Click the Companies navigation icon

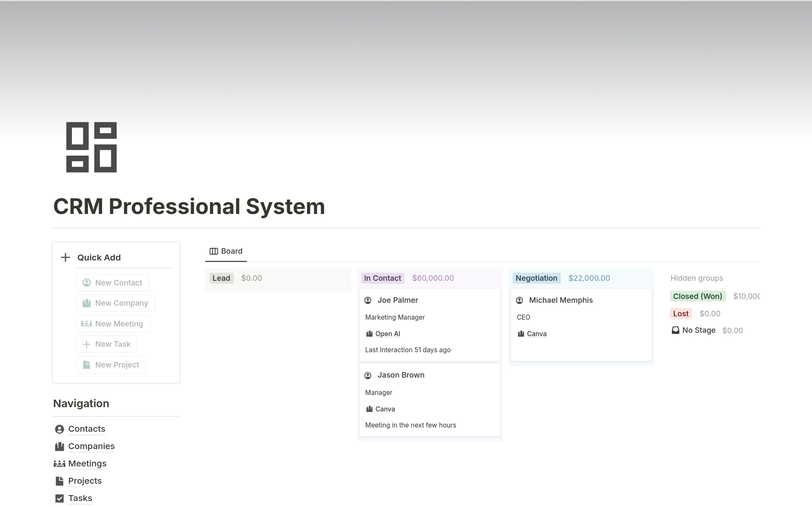click(x=58, y=446)
